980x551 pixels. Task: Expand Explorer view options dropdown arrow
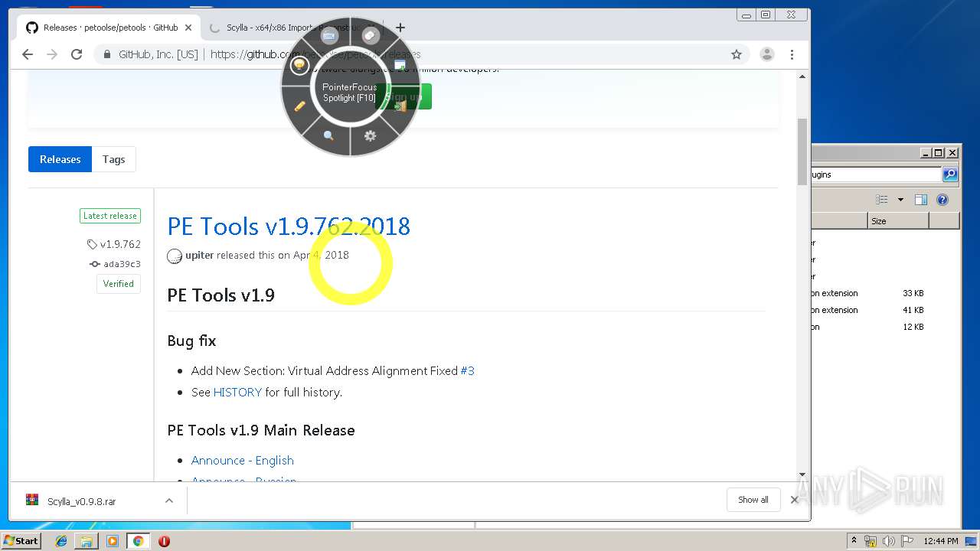coord(900,200)
